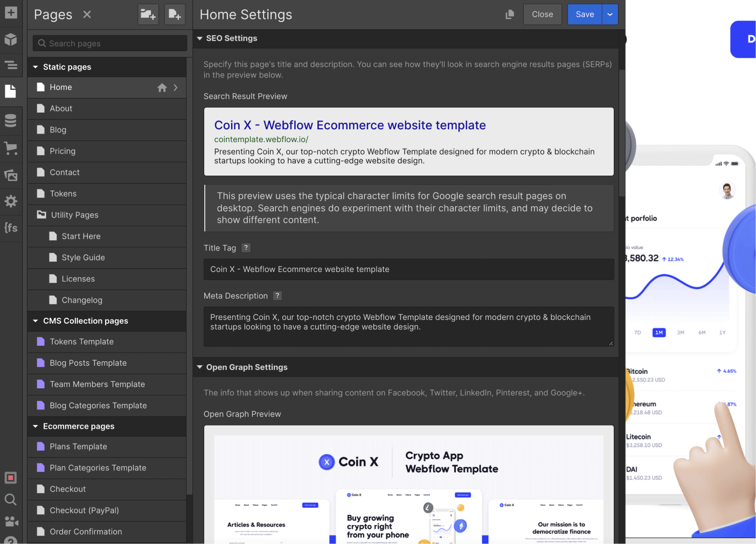
Task: Open the Search magnifier icon in the sidebar
Action: pos(11,499)
